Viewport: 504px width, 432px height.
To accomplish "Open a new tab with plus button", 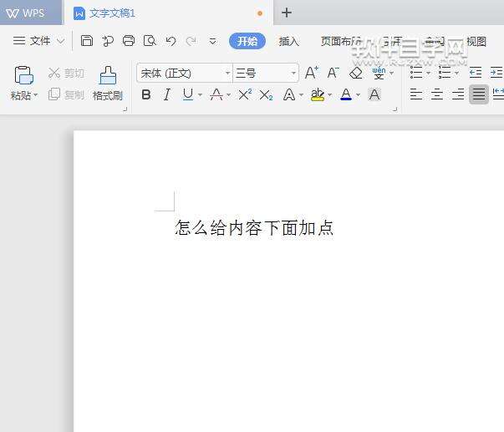I will (x=287, y=13).
